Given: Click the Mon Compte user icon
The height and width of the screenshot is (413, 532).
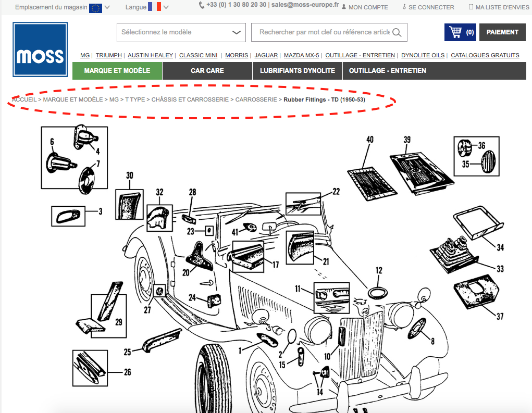Looking at the screenshot, I should (x=344, y=7).
